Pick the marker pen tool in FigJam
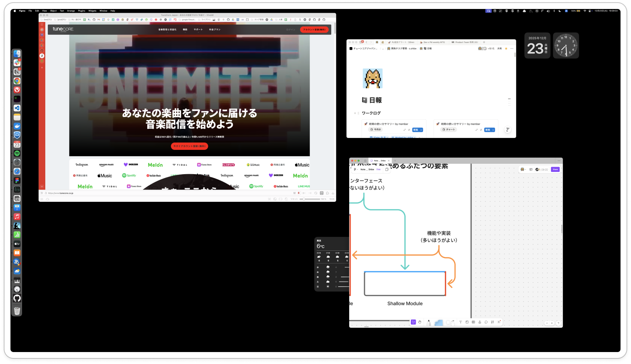The image size is (631, 364). (x=429, y=323)
